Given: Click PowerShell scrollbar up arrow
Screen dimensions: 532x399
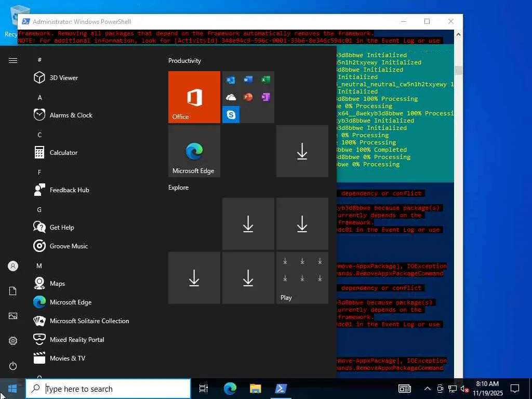Looking at the screenshot, I should (x=458, y=34).
